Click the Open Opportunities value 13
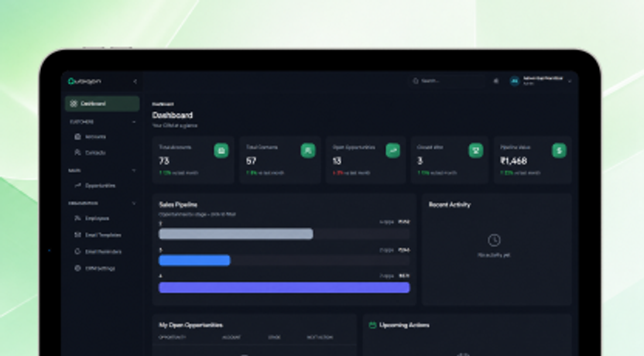This screenshot has width=644, height=356. click(337, 161)
